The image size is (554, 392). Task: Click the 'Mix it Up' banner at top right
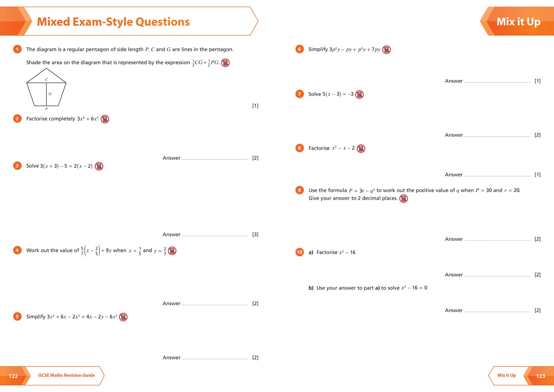(518, 22)
